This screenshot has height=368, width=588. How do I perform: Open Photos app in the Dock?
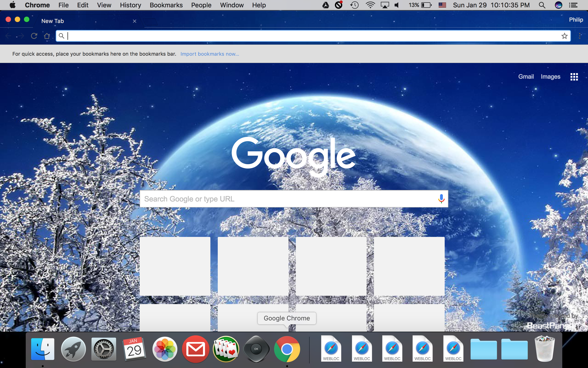(165, 349)
